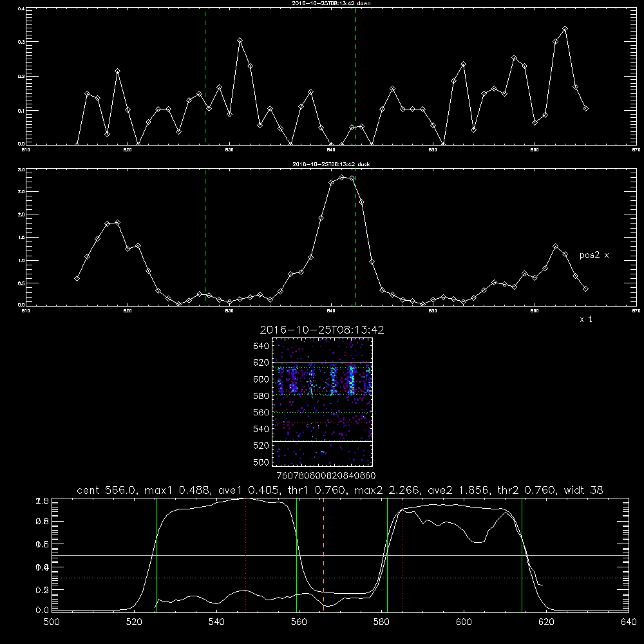The width and height of the screenshot is (644, 644).
Task: Click the green vertical line near 559 in bottom plot
Action: click(296, 554)
